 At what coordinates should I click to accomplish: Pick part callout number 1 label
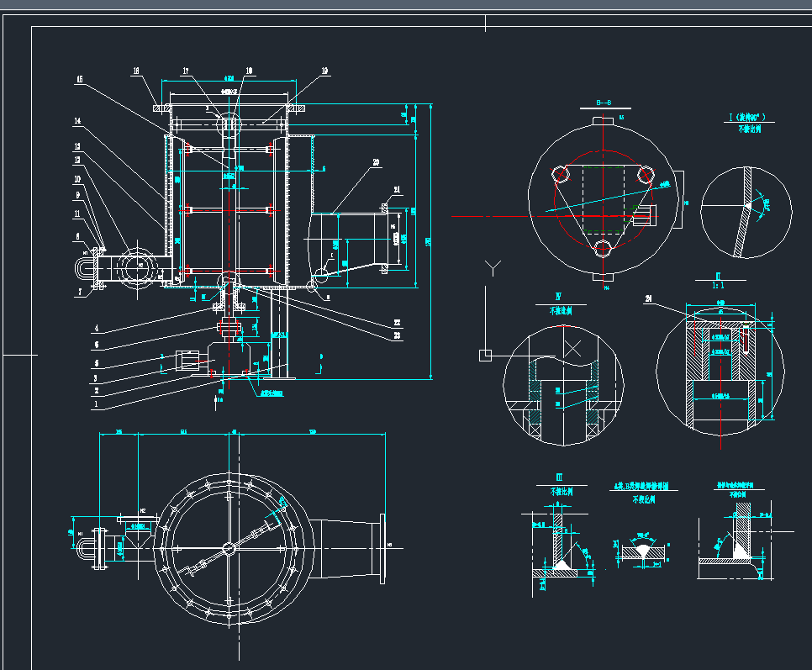pyautogui.click(x=96, y=404)
